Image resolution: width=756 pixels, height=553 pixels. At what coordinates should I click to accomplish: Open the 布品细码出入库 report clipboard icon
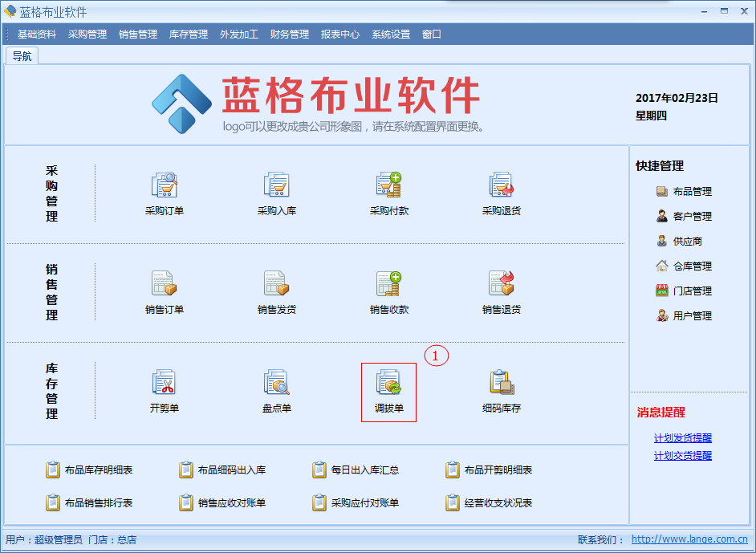(x=185, y=470)
